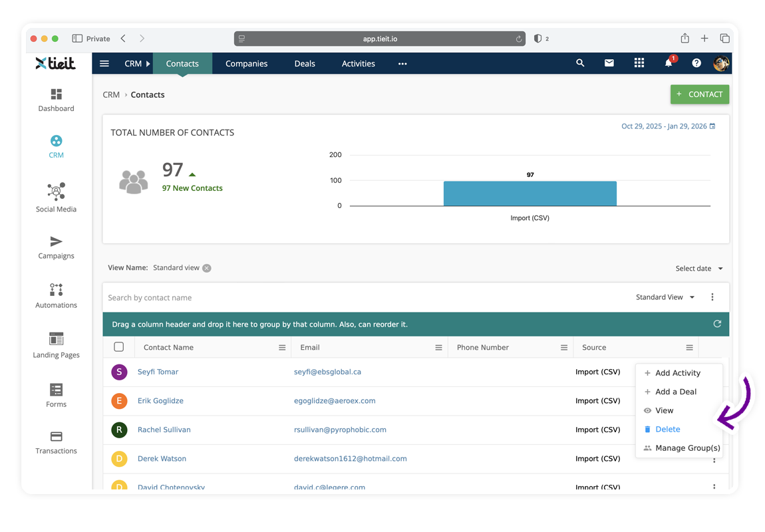The image size is (765, 532).
Task: Choose Delete from the context menu
Action: click(667, 430)
